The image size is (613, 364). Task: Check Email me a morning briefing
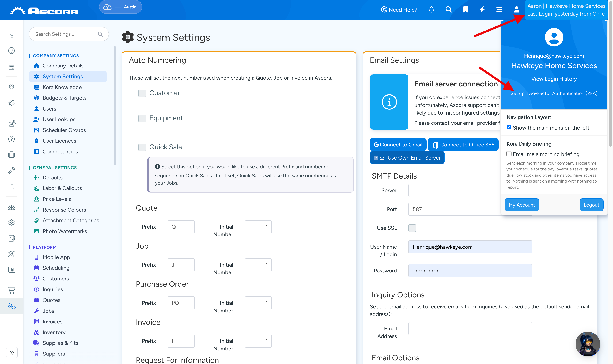pos(509,154)
